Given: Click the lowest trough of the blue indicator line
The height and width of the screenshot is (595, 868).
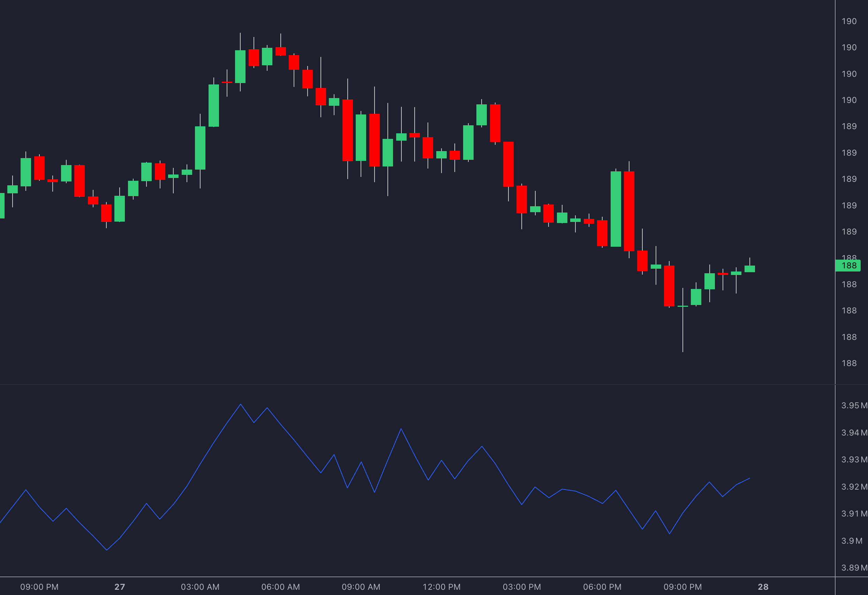Looking at the screenshot, I should [106, 550].
